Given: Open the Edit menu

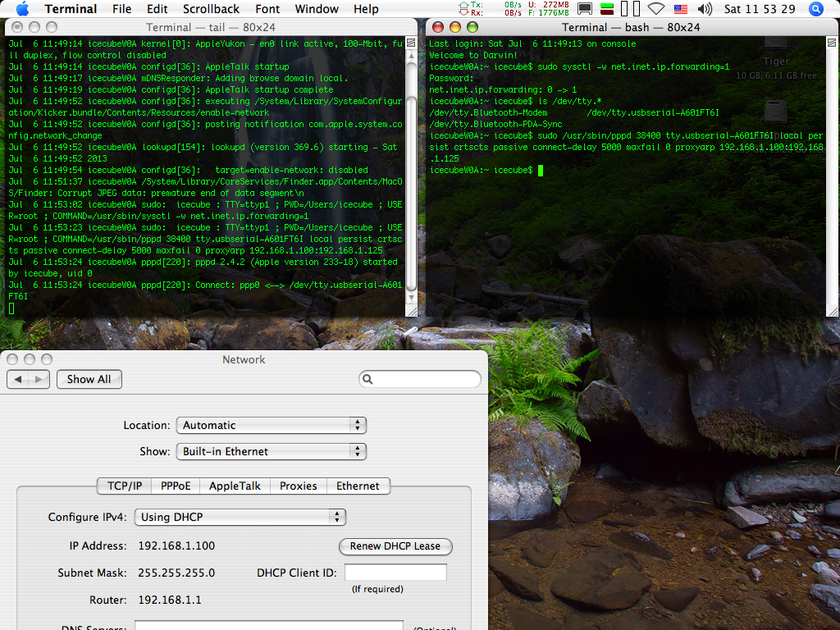Looking at the screenshot, I should 157,8.
